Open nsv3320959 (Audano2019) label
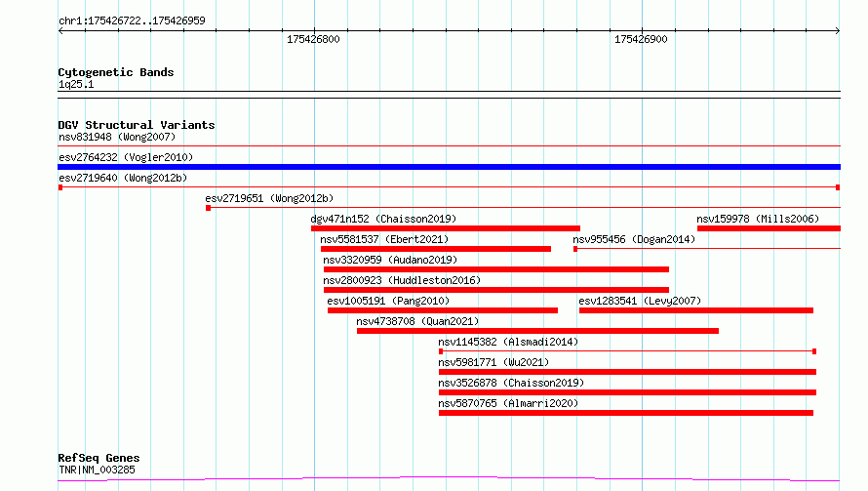This screenshot has width=868, height=491. click(390, 260)
